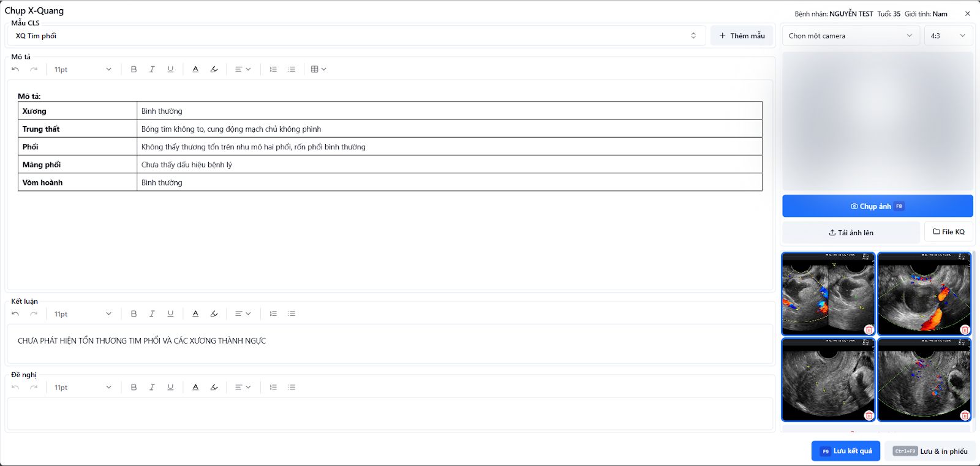980x466 pixels.
Task: Toggle Underline in Đề nghị toolbar
Action: click(x=170, y=387)
